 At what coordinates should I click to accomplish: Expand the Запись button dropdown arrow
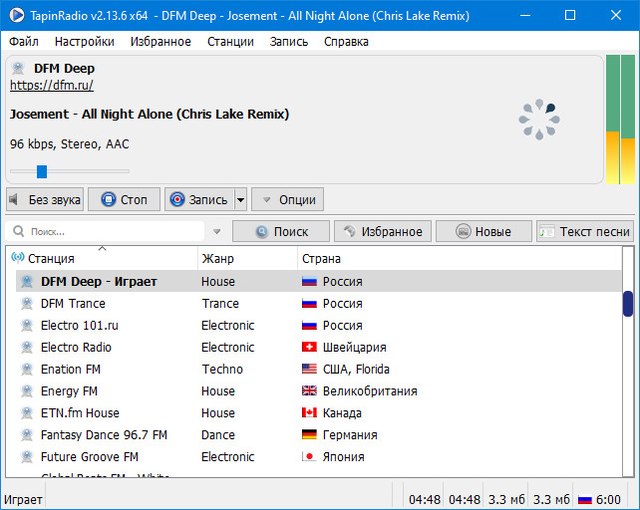(241, 199)
